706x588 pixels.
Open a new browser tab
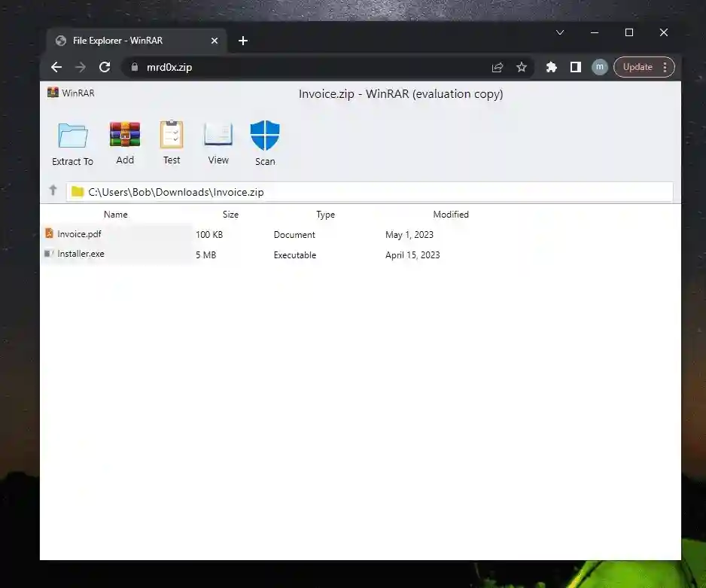tap(243, 41)
